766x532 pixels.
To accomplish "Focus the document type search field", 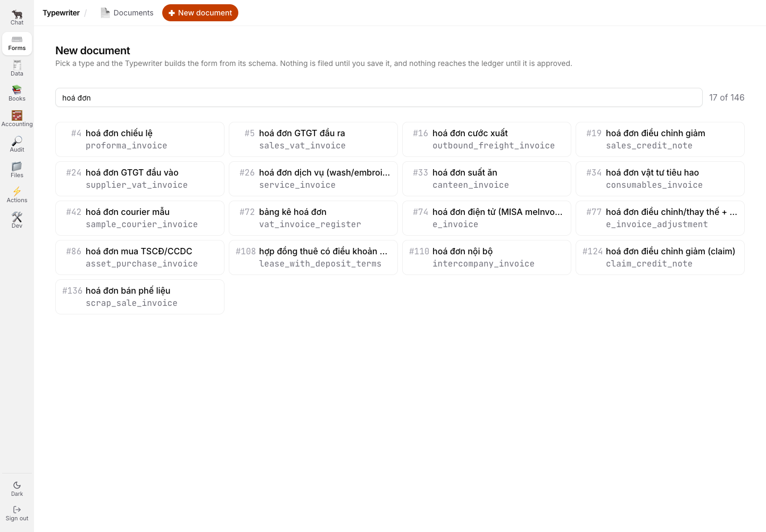I will pos(379,97).
